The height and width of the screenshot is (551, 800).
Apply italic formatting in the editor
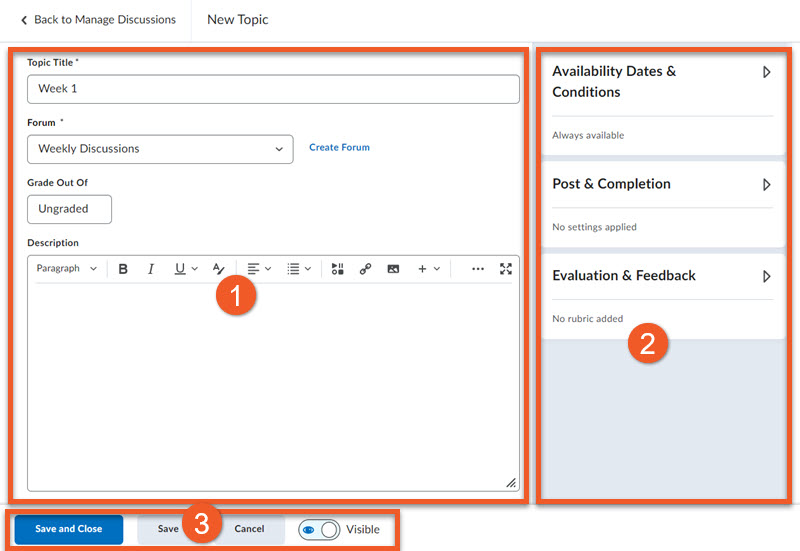[151, 269]
